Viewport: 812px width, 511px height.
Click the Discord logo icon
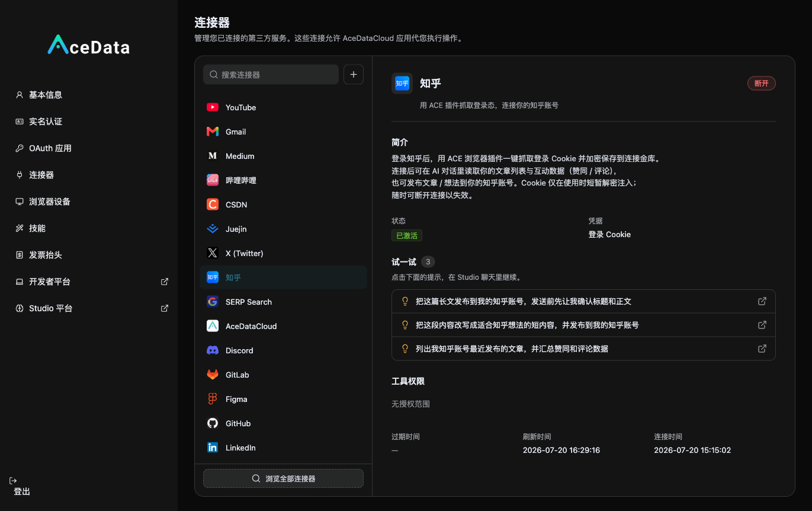point(213,350)
